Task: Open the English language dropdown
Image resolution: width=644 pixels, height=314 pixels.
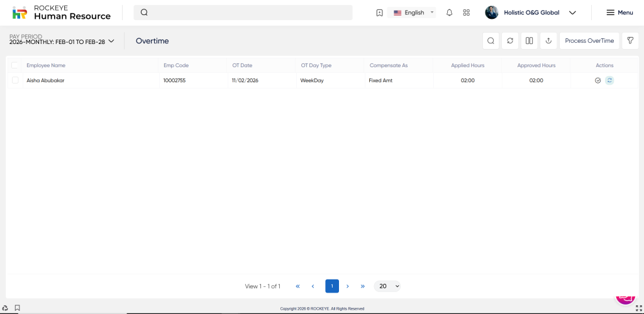Action: pos(413,13)
